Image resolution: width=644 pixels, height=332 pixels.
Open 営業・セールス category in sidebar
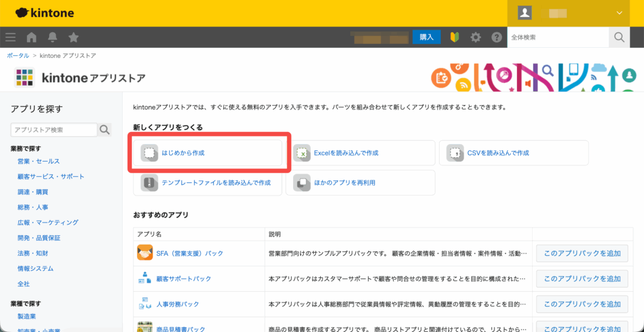39,162
